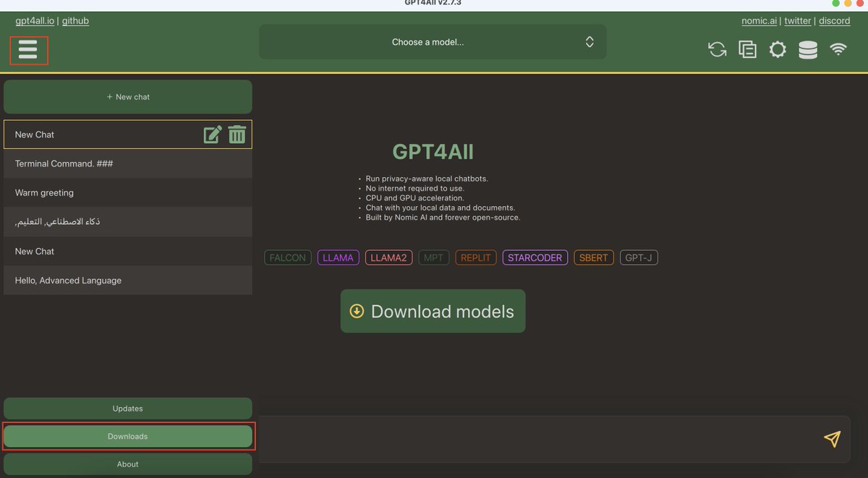This screenshot has height=478, width=868.
Task: Click the LLAMA model tag
Action: [x=339, y=257]
